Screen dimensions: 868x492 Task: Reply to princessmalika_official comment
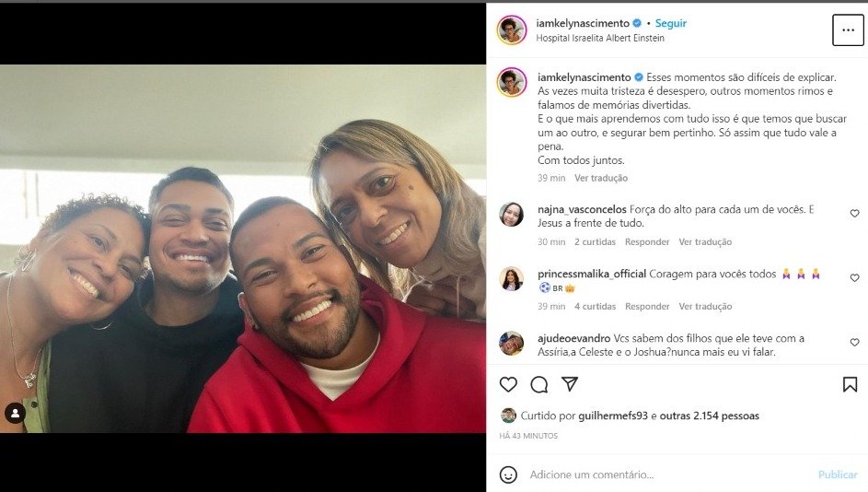(x=647, y=307)
